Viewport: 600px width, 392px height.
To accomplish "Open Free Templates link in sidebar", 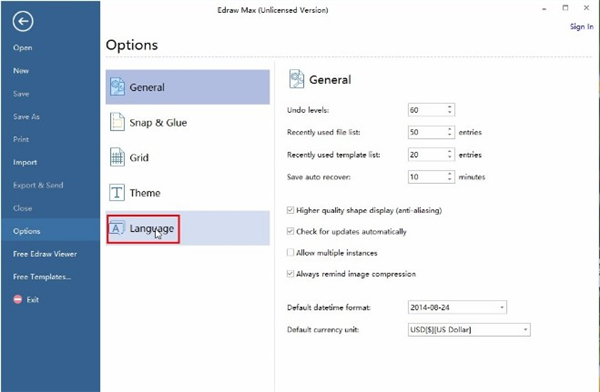I will [x=42, y=277].
